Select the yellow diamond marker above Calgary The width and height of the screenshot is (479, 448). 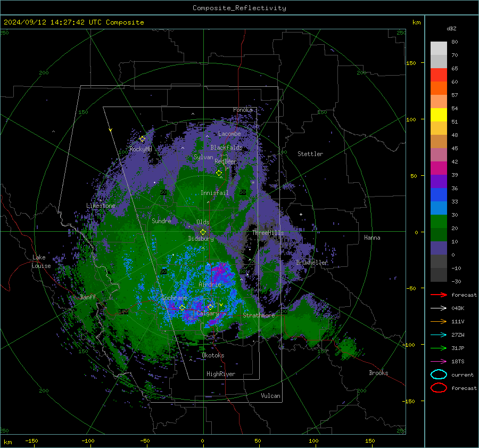[x=210, y=307]
